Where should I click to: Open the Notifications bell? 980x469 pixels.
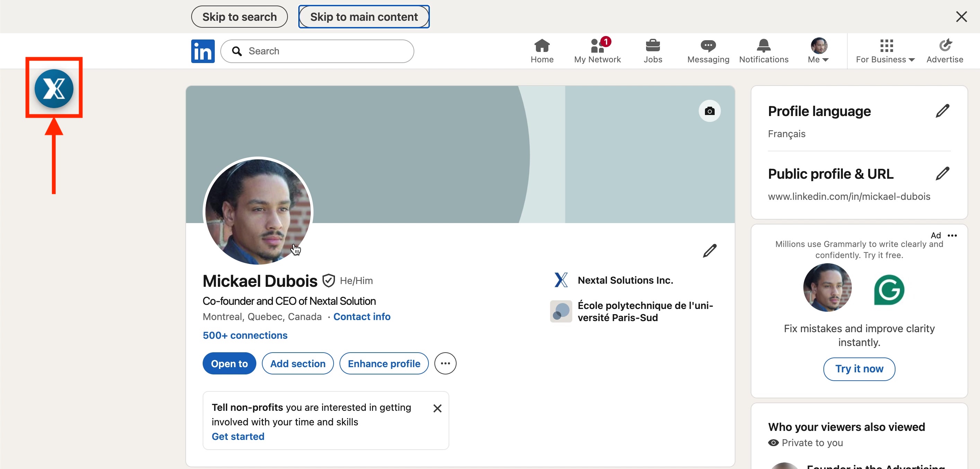[763, 51]
